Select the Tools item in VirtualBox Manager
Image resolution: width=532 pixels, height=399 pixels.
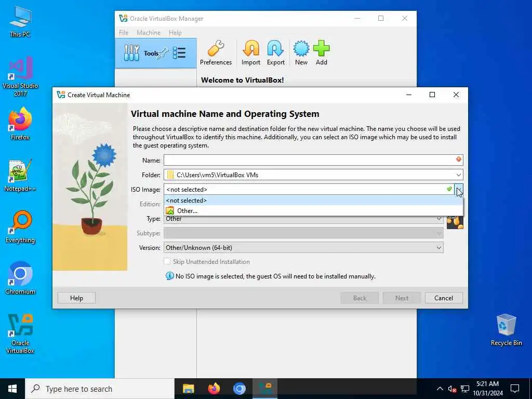pyautogui.click(x=156, y=54)
